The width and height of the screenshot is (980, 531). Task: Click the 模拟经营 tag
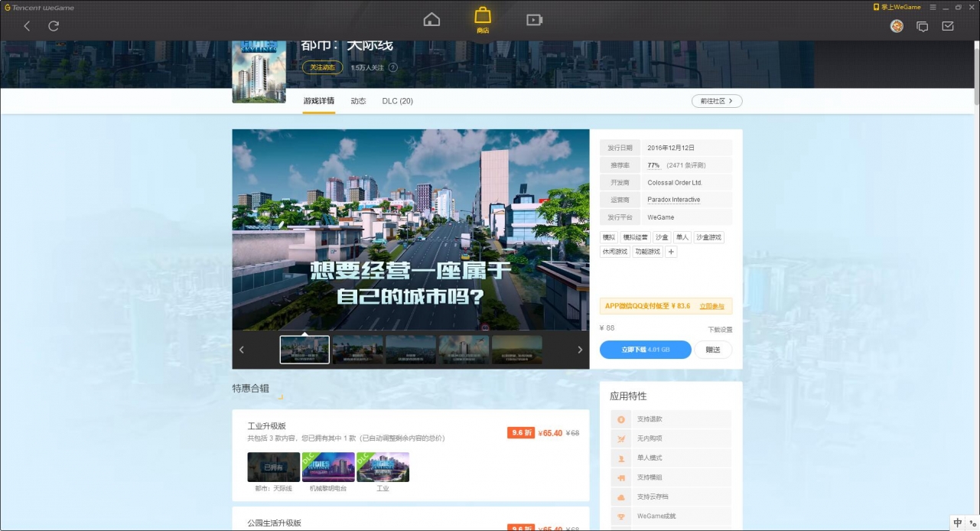(635, 238)
